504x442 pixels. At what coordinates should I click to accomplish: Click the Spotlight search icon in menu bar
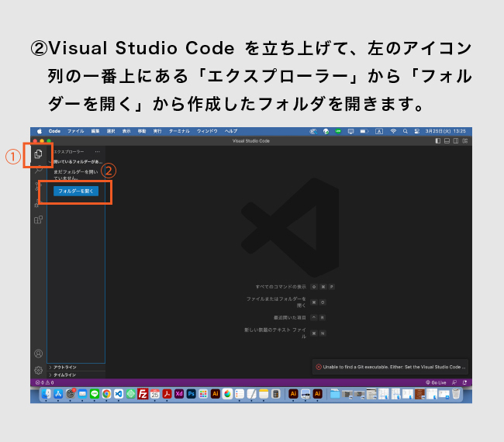pyautogui.click(x=406, y=131)
